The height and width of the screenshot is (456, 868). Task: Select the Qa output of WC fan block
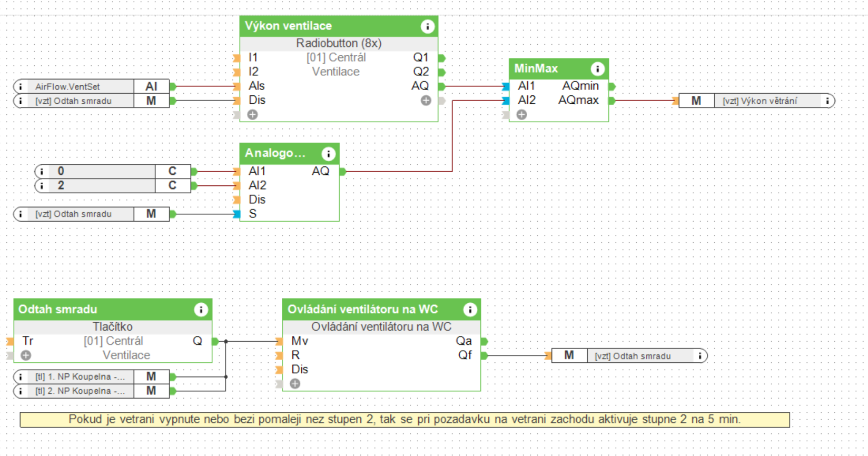(x=485, y=341)
